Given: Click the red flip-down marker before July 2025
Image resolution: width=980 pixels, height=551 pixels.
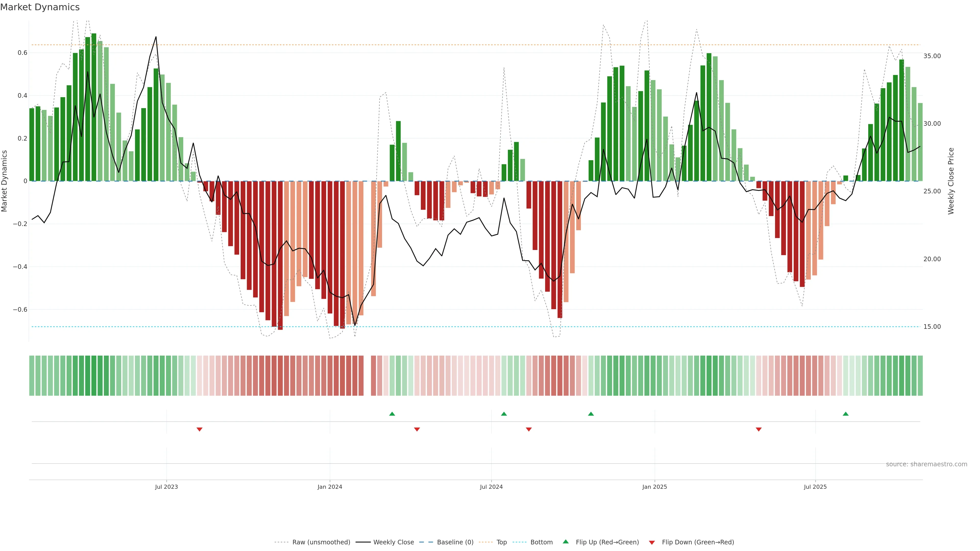Looking at the screenshot, I should click(758, 429).
